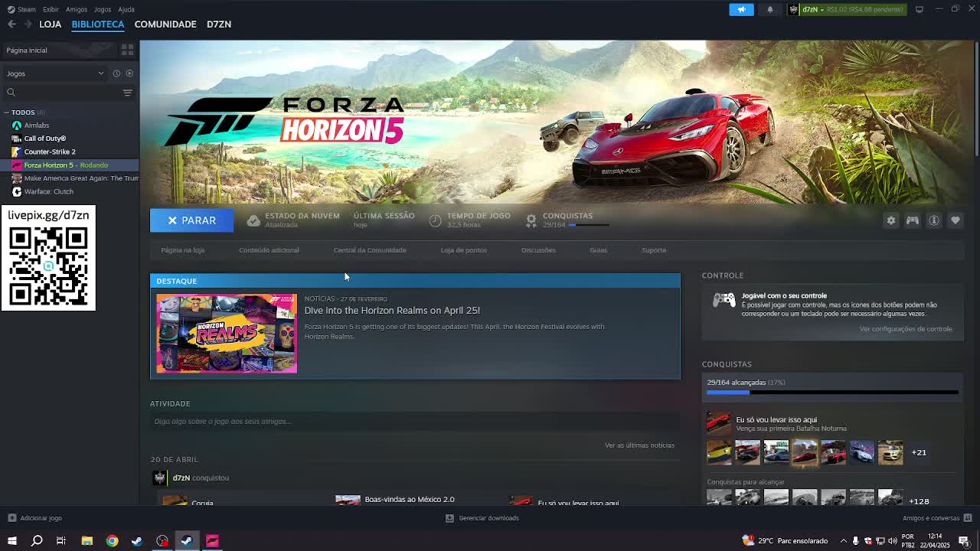The image size is (980, 551).
Task: Sort library by recent activity clock
Action: [116, 73]
